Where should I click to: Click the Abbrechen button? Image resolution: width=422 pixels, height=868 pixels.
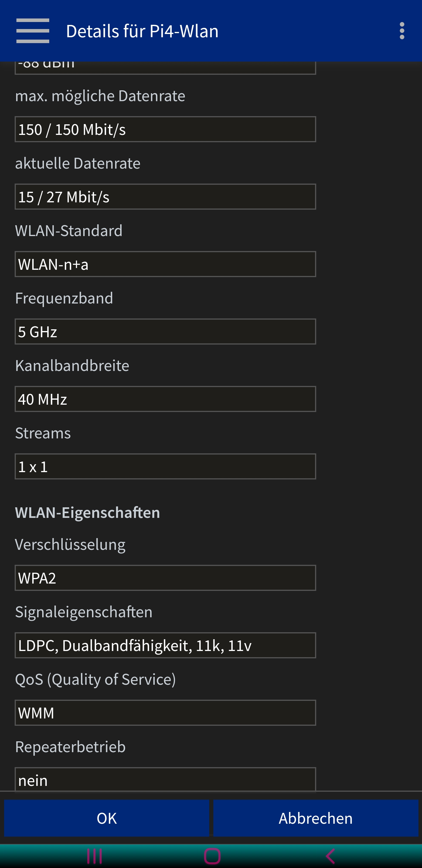tap(316, 818)
